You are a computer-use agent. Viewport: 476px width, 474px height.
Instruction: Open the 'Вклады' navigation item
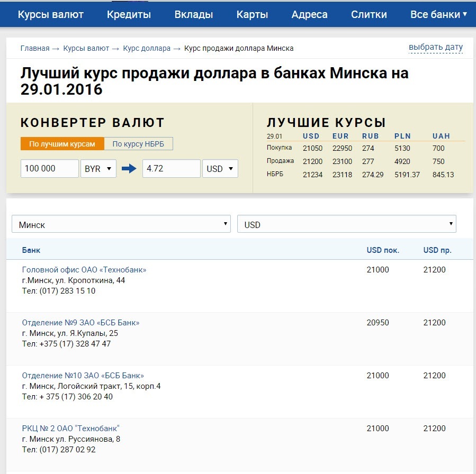(x=194, y=14)
